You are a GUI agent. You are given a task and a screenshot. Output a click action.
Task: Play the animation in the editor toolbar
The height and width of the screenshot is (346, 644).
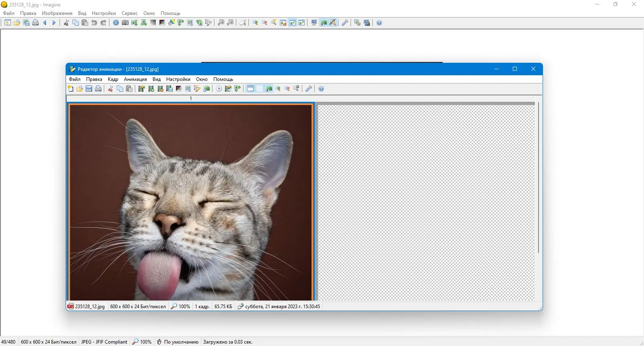click(x=219, y=89)
